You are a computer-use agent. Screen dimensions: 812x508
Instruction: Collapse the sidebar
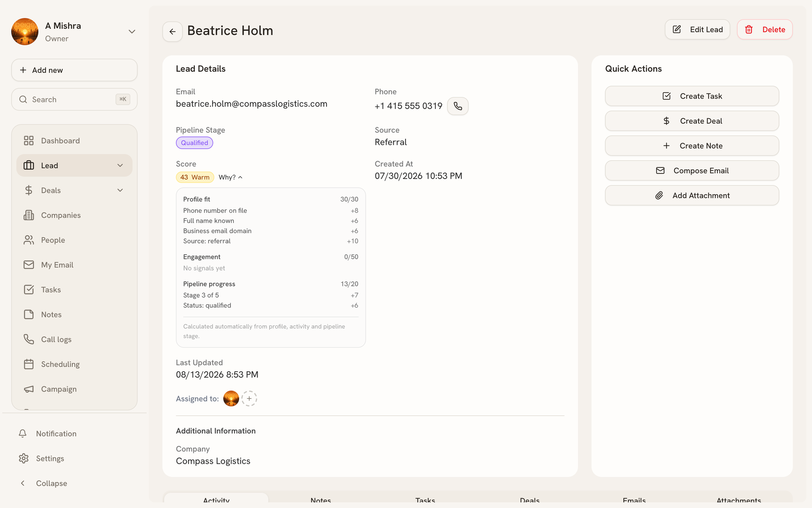74,483
